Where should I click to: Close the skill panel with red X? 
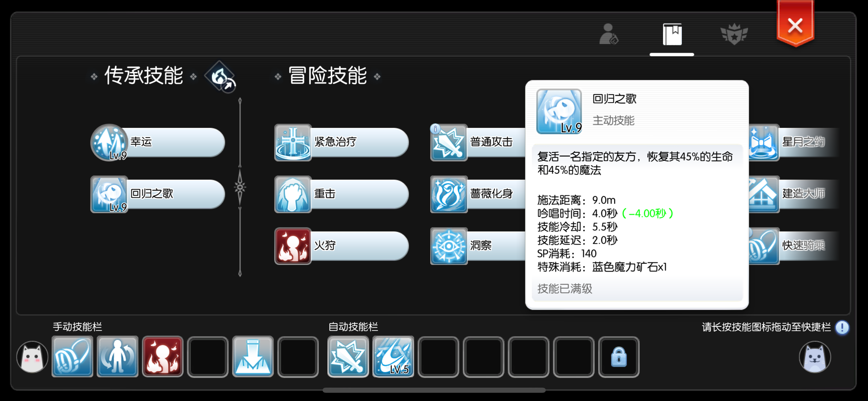pos(795,25)
